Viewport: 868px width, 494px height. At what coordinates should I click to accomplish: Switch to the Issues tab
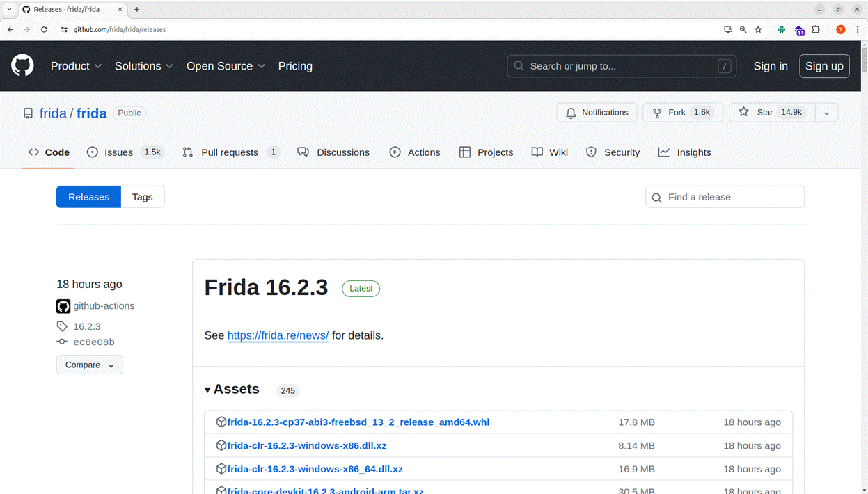coord(125,152)
